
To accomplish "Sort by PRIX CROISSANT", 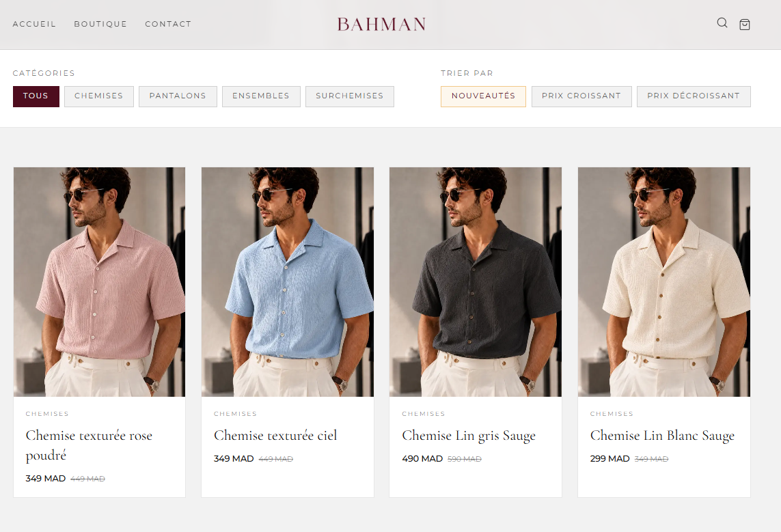I will [x=581, y=96].
